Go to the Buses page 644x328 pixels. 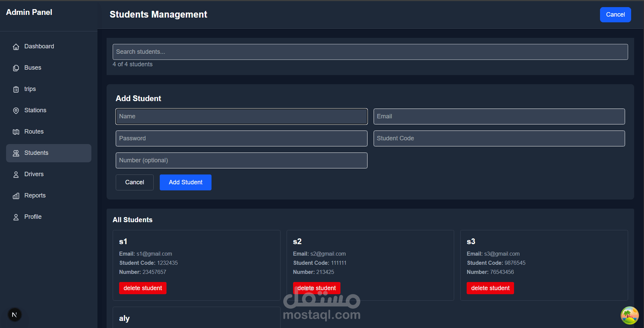(x=49, y=68)
